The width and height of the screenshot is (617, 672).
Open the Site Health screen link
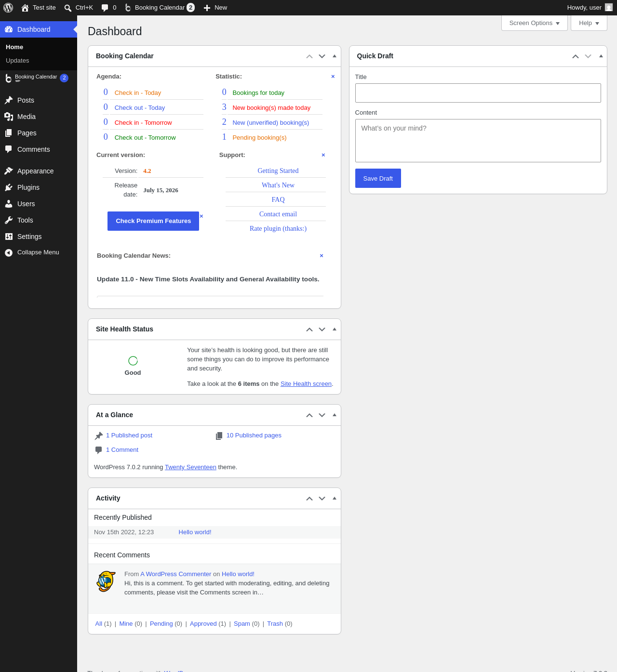[306, 384]
